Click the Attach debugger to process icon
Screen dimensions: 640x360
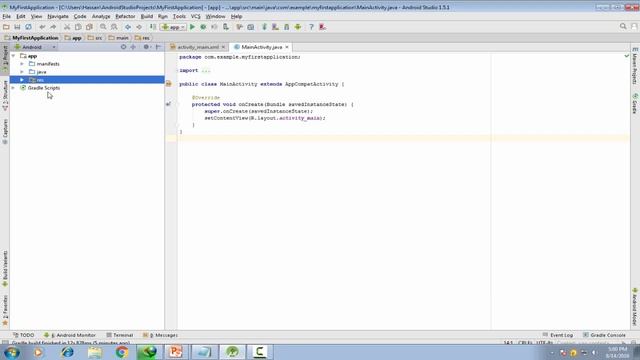(x=226, y=27)
